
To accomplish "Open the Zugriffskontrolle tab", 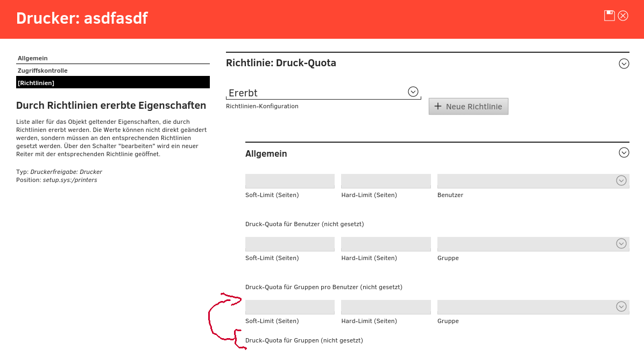I will 43,71.
